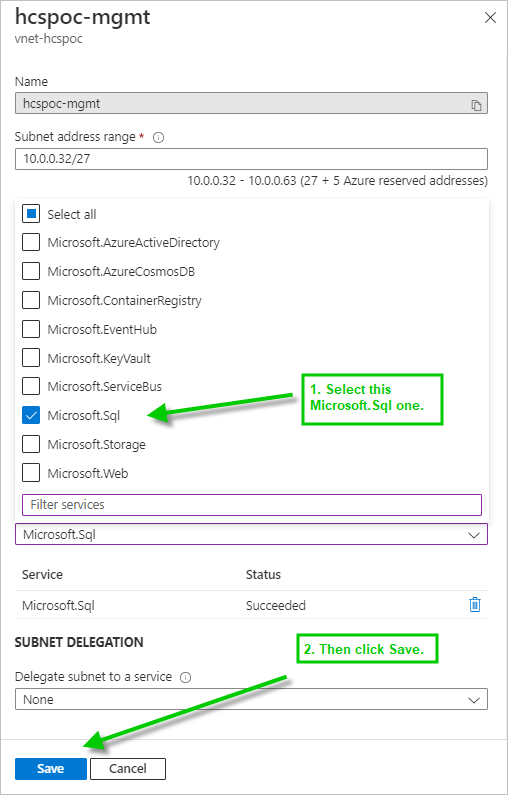Check Microsoft.AzureActiveDirectory service
The width and height of the screenshot is (508, 795).
[31, 243]
